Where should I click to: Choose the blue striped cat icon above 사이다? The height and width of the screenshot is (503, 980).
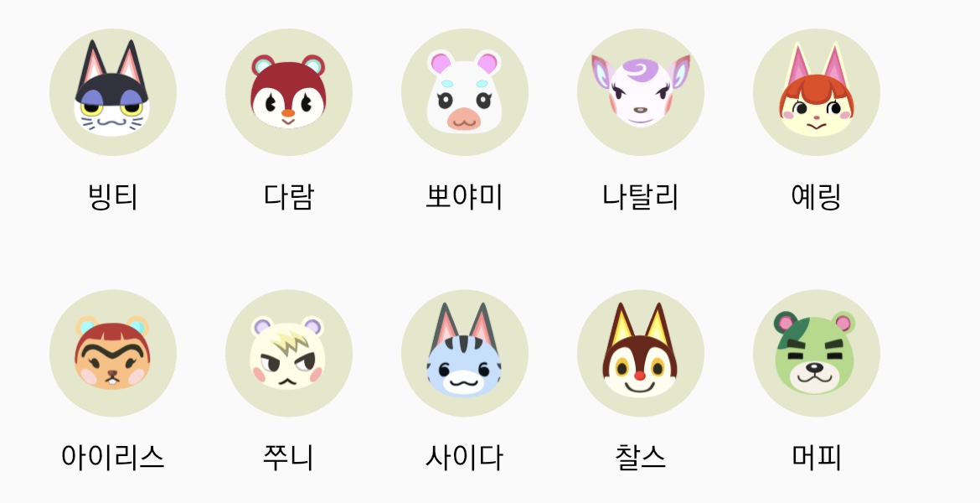pyautogui.click(x=464, y=353)
